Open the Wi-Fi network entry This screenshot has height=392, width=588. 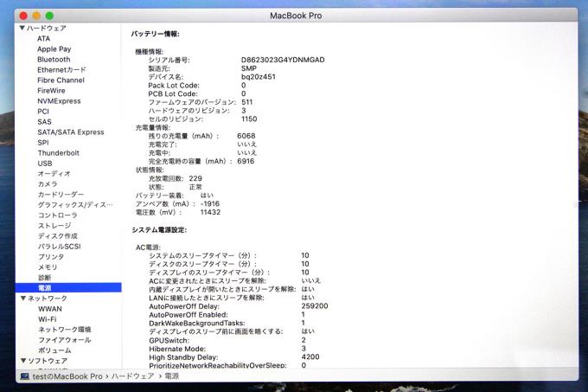click(48, 319)
